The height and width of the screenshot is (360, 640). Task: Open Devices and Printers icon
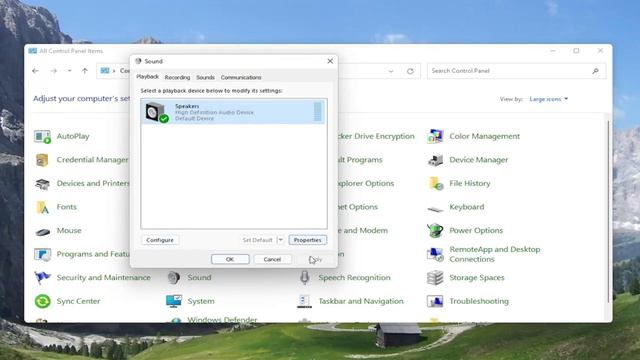[42, 184]
